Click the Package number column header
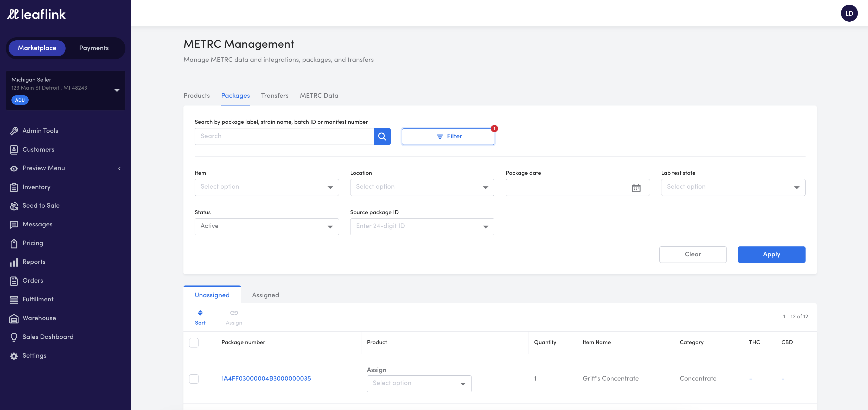 (243, 342)
